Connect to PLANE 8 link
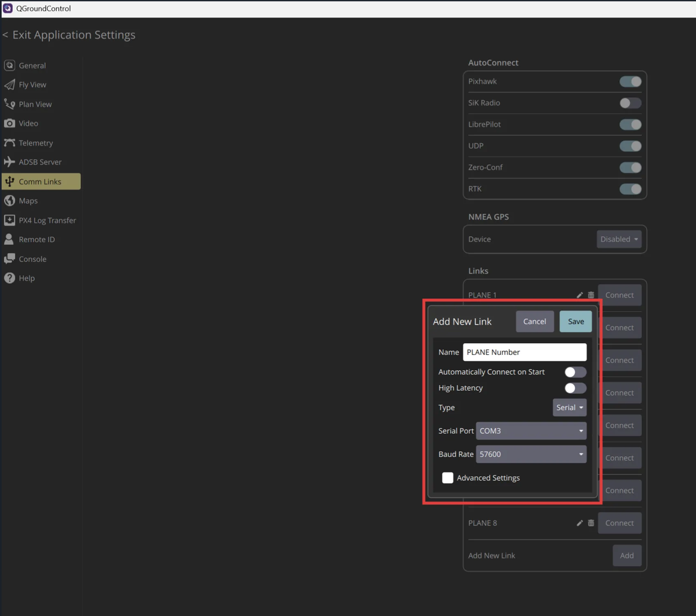 point(619,523)
